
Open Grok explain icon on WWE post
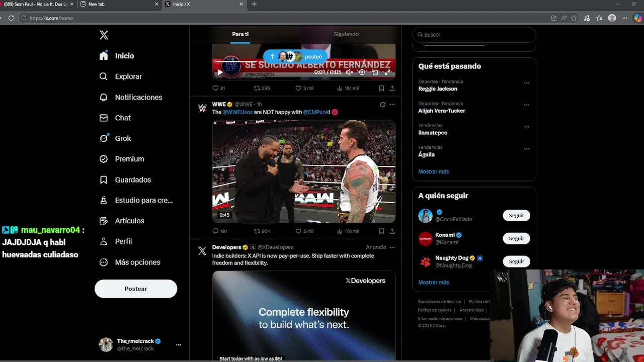coord(383,105)
